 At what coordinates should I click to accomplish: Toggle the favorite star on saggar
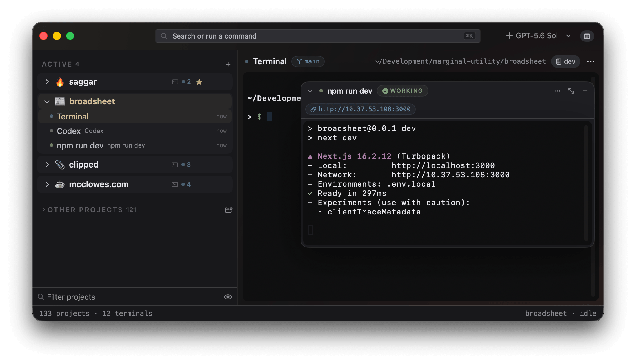pyautogui.click(x=199, y=82)
